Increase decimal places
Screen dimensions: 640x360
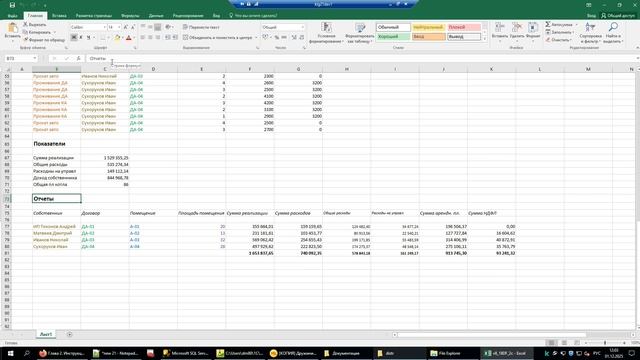(x=294, y=38)
